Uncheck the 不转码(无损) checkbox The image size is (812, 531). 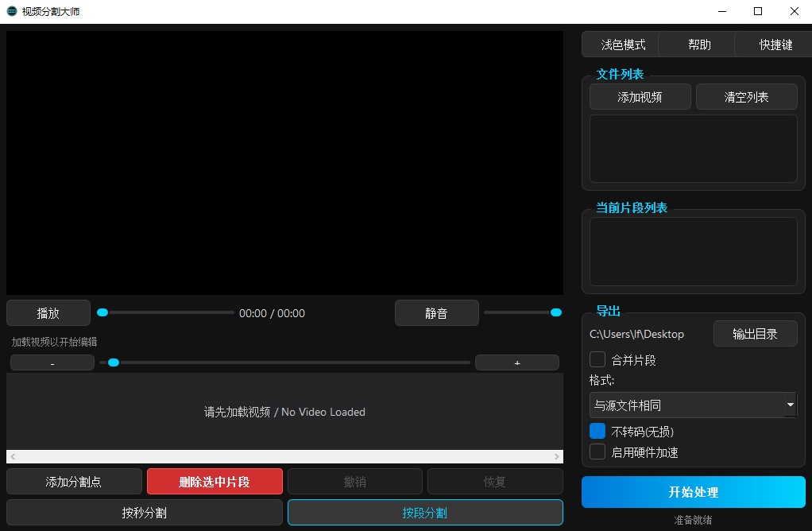pos(597,432)
